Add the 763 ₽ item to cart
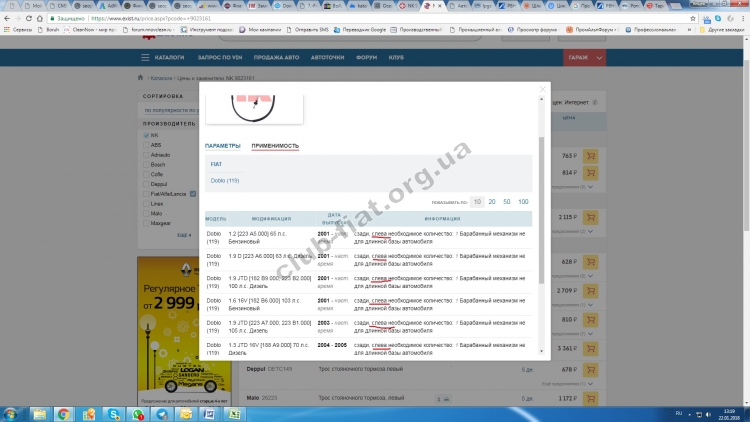This screenshot has height=422, width=750. point(590,156)
